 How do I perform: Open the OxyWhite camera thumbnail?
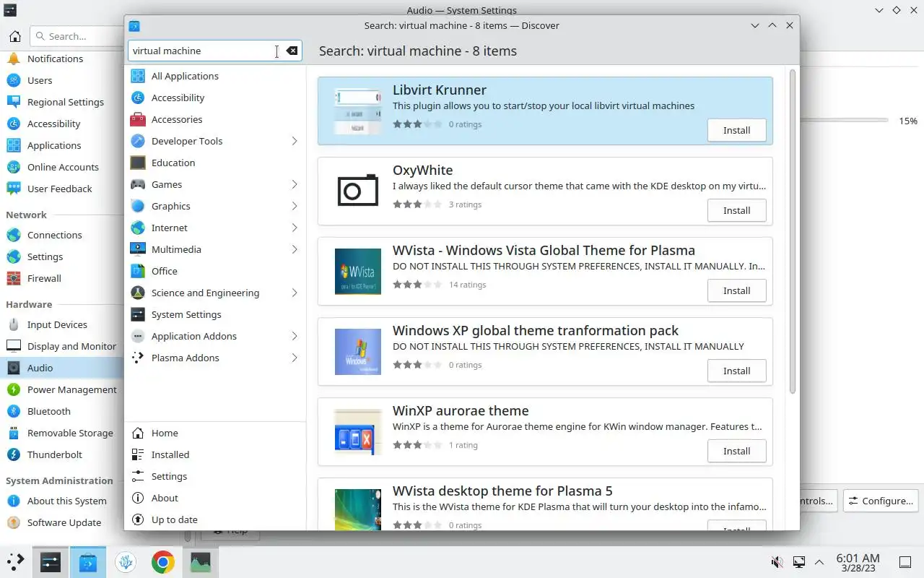coord(358,191)
